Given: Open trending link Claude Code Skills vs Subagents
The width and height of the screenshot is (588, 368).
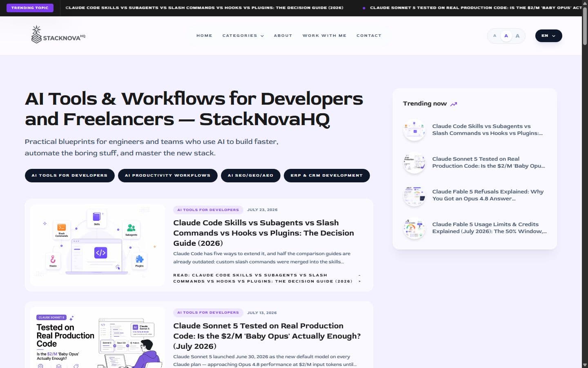Looking at the screenshot, I should point(488,130).
